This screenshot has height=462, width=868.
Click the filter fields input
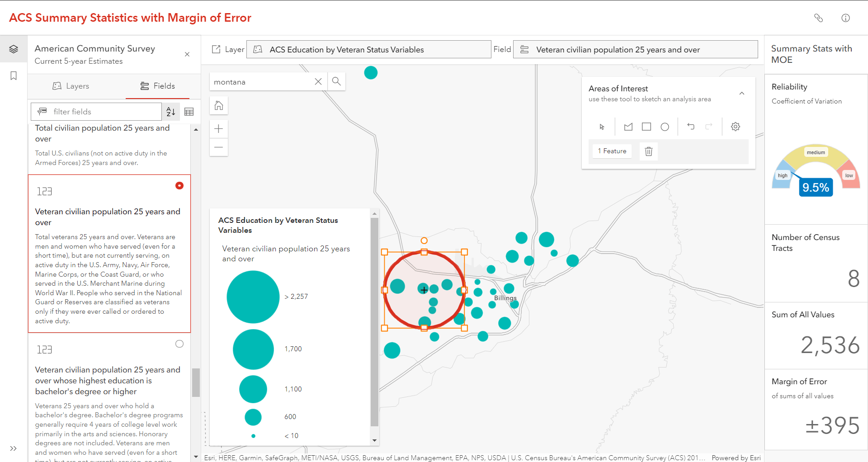(x=96, y=112)
